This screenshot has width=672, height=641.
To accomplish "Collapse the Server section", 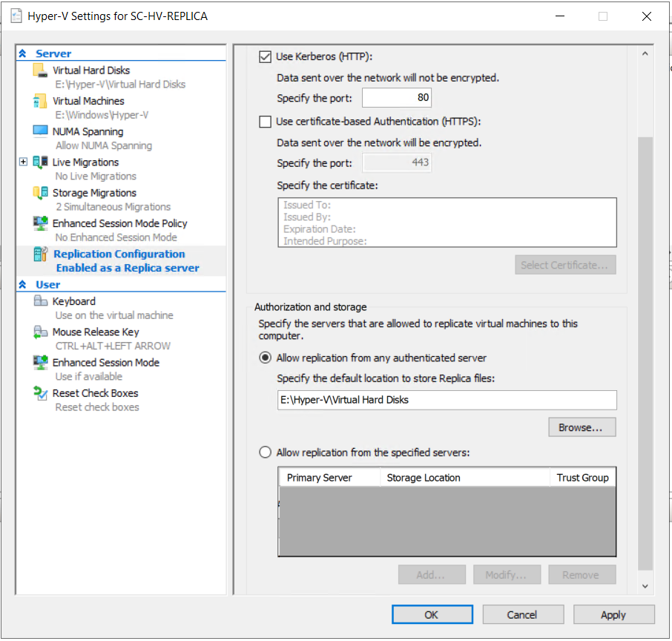I will (23, 53).
